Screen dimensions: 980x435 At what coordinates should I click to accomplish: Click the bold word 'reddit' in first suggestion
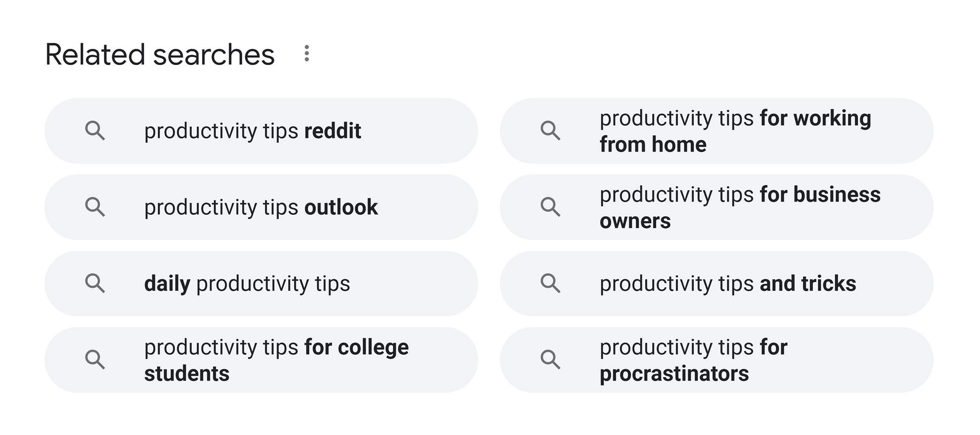333,131
